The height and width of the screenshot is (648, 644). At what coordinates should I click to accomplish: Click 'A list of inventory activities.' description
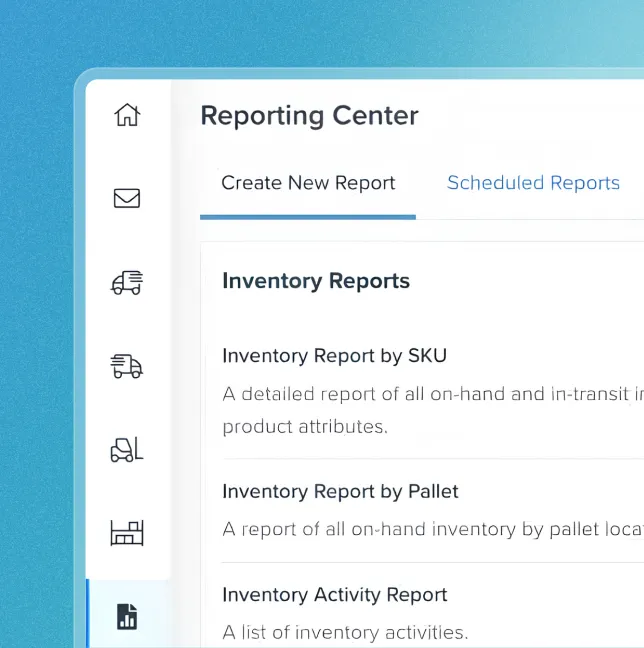click(345, 632)
